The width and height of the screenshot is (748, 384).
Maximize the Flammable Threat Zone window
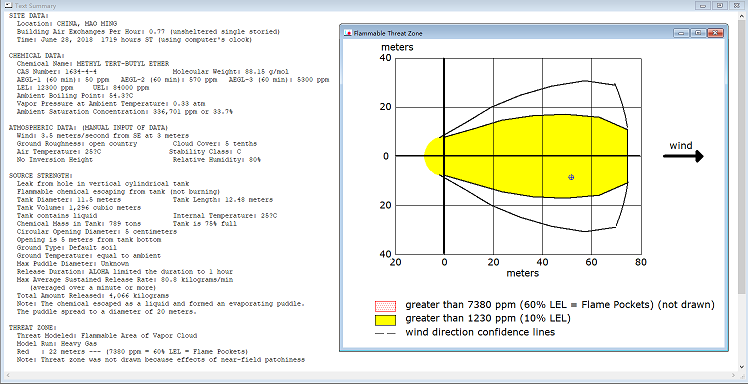click(698, 33)
